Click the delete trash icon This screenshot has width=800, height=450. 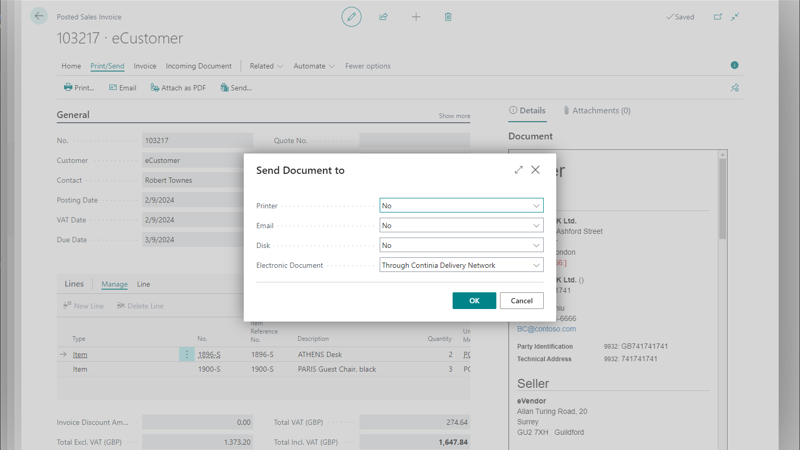click(448, 17)
